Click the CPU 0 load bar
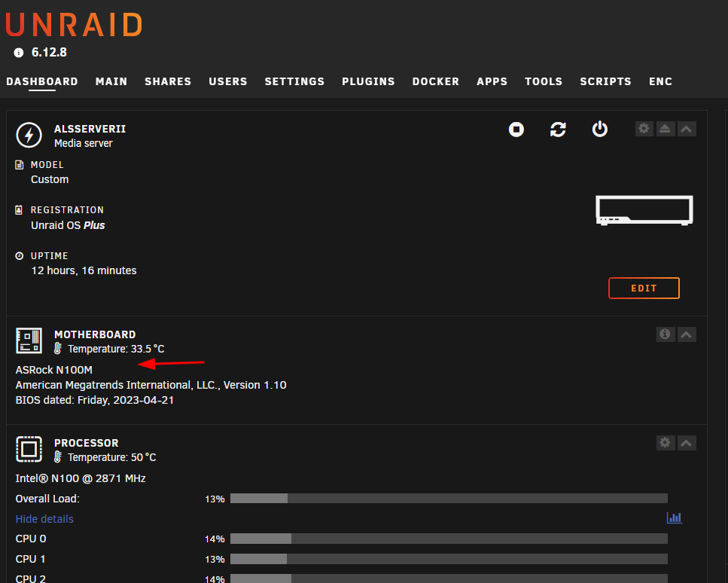 pyautogui.click(x=449, y=539)
